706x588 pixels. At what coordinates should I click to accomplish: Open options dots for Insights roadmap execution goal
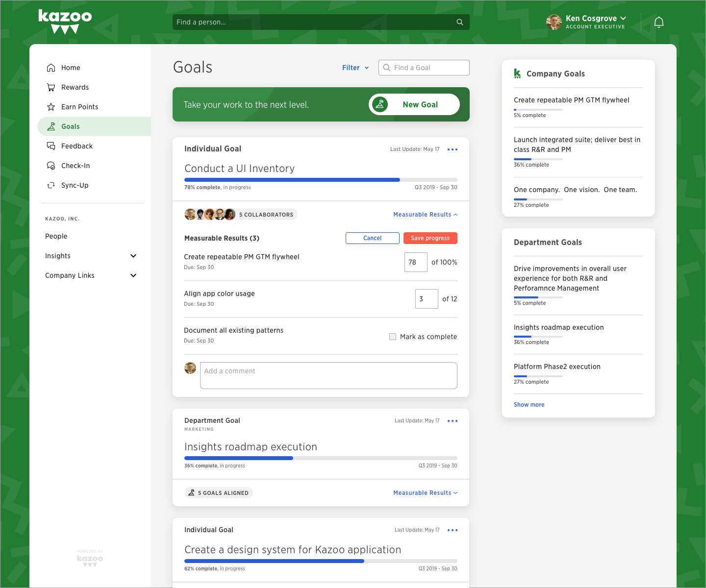click(x=453, y=421)
